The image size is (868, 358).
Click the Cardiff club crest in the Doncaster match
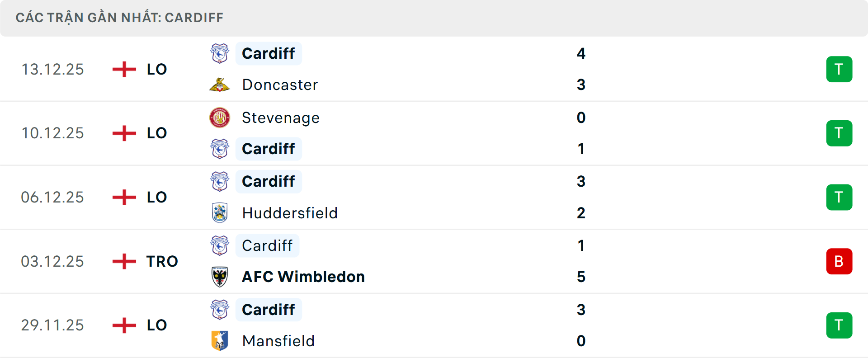(220, 53)
